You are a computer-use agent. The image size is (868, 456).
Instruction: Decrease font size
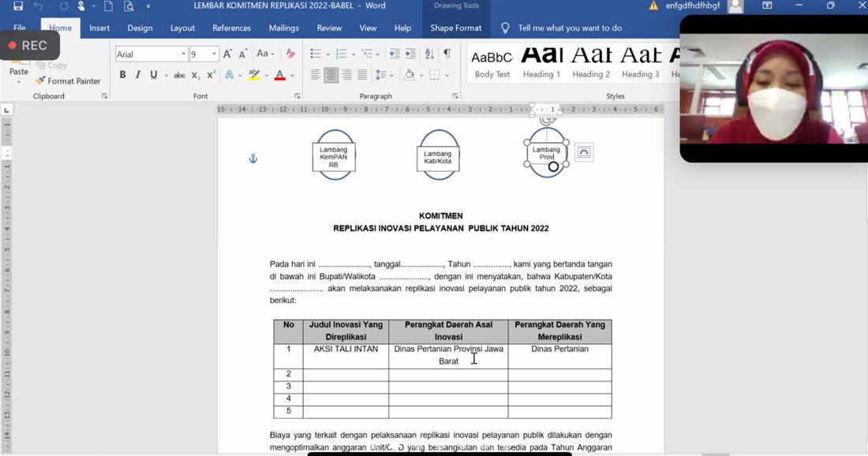pyautogui.click(x=243, y=54)
